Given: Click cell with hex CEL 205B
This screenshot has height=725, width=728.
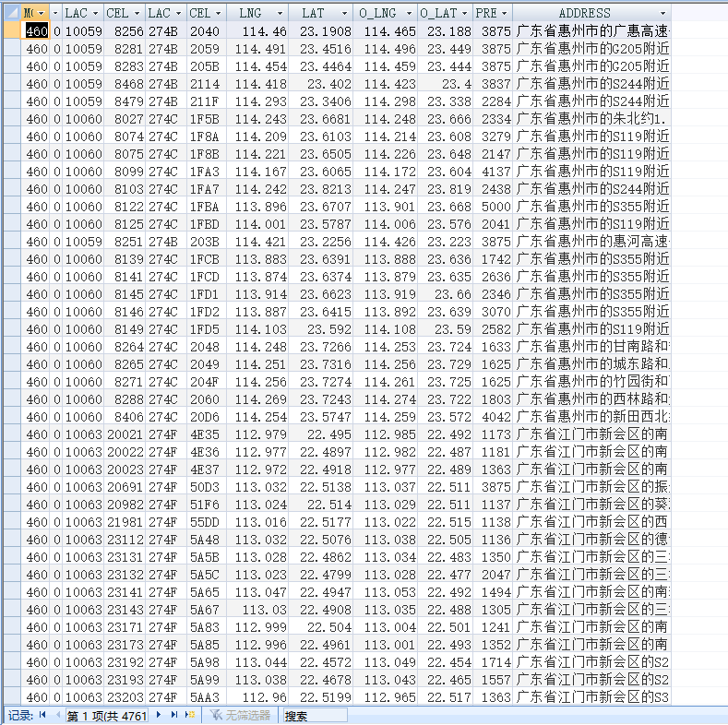Looking at the screenshot, I should click(207, 66).
